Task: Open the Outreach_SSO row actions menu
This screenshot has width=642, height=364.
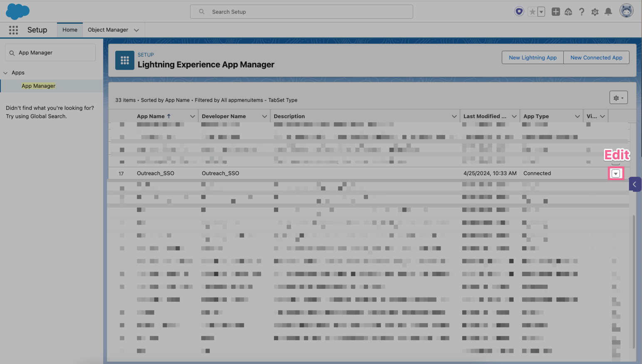Action: [616, 173]
